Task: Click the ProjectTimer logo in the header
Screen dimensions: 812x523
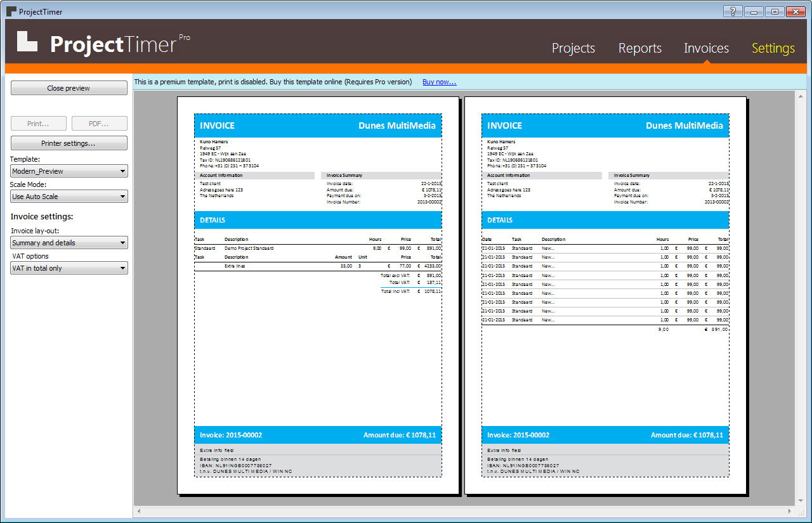Action: click(103, 42)
